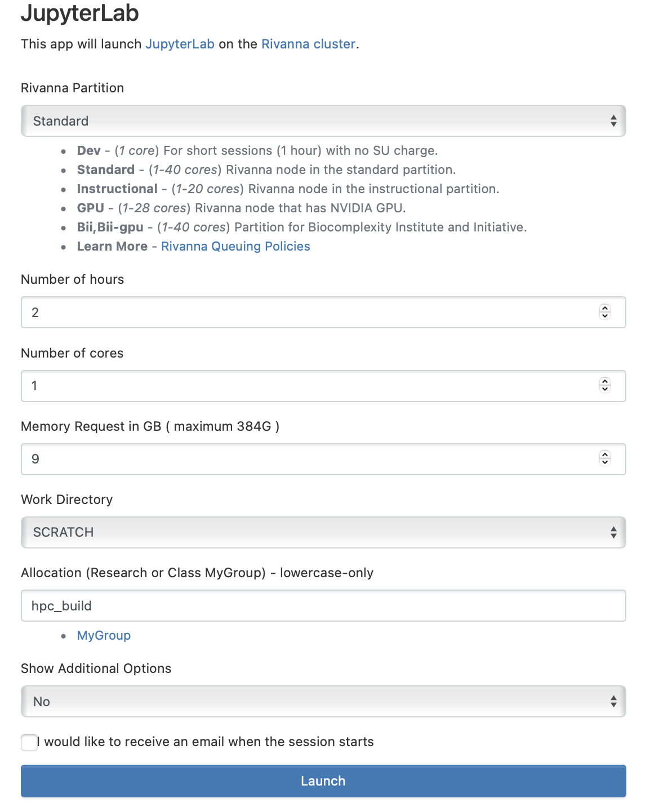Click the Memory Request stepper arrows

[605, 458]
